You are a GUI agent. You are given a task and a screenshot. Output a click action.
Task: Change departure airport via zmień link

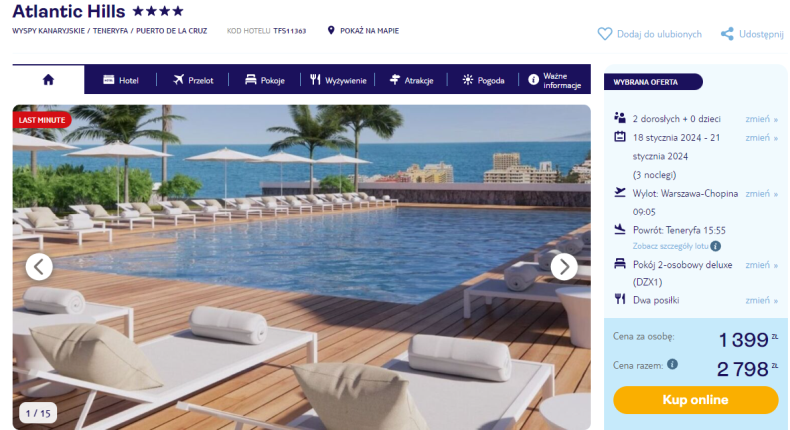point(761,194)
